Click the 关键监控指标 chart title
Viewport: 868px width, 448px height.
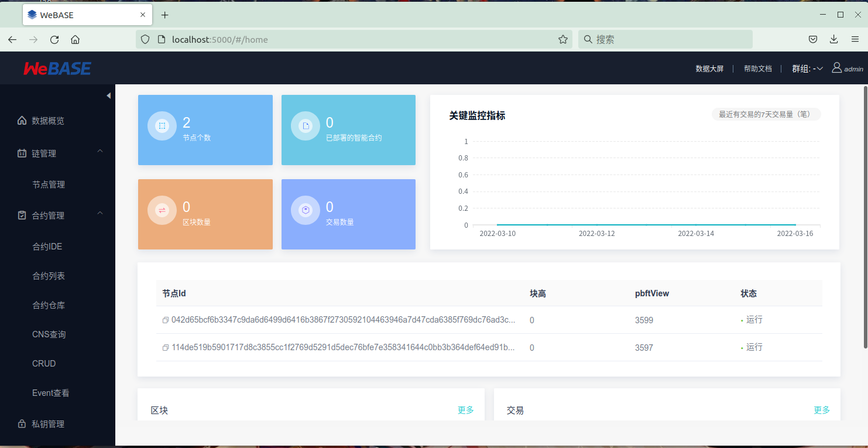477,116
